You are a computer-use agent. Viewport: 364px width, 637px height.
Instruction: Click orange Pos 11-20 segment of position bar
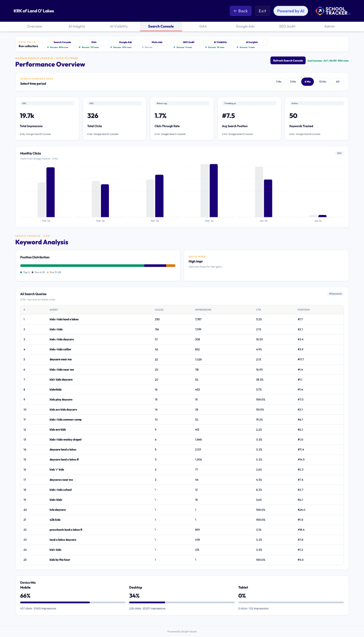click(x=171, y=266)
